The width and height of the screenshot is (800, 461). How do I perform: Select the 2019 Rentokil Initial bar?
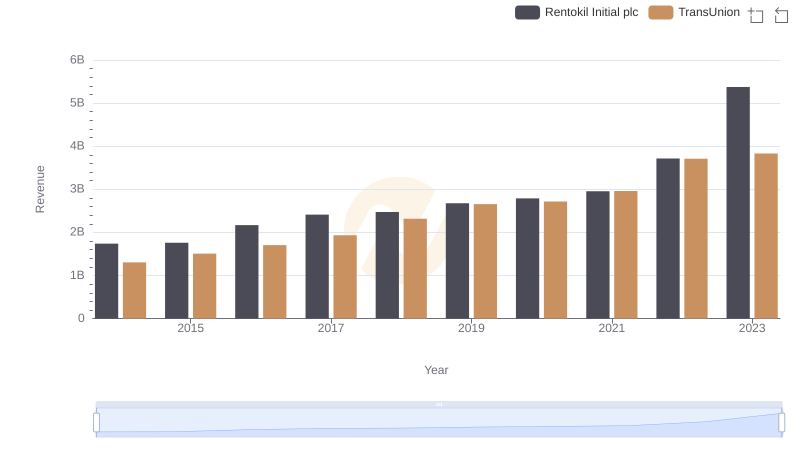pyautogui.click(x=457, y=261)
